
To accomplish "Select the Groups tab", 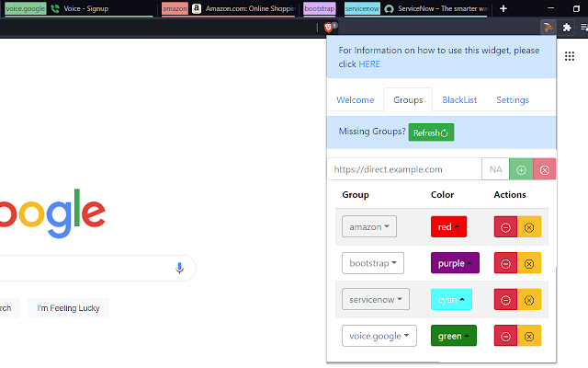I will coord(408,100).
